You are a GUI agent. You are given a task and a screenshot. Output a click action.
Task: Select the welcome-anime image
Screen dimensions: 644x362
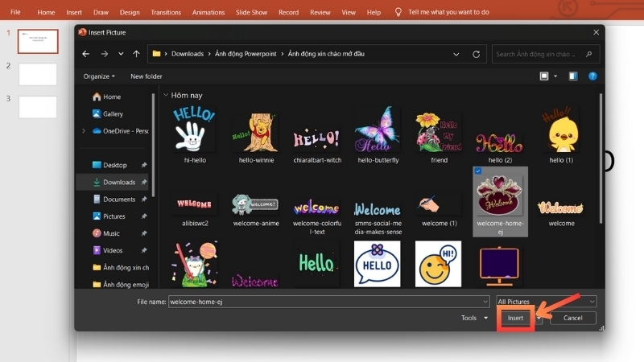(256, 211)
